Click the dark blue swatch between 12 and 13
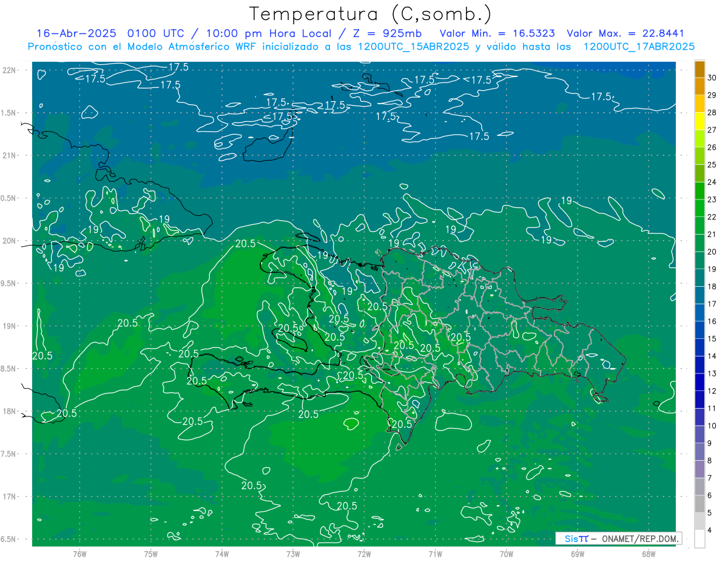This screenshot has width=728, height=562. (x=699, y=383)
